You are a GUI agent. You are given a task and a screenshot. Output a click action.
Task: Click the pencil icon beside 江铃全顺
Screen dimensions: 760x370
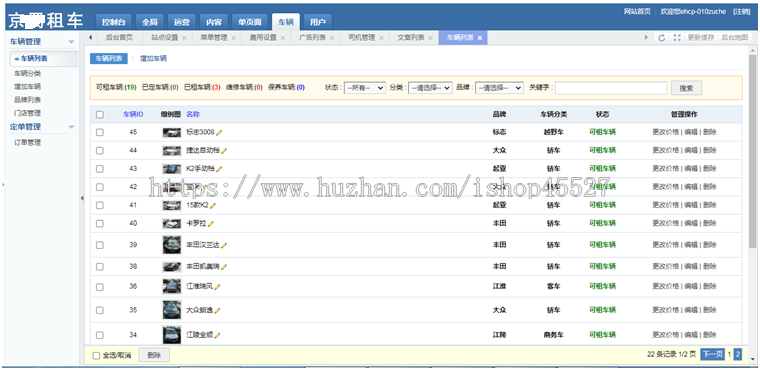[x=217, y=335]
